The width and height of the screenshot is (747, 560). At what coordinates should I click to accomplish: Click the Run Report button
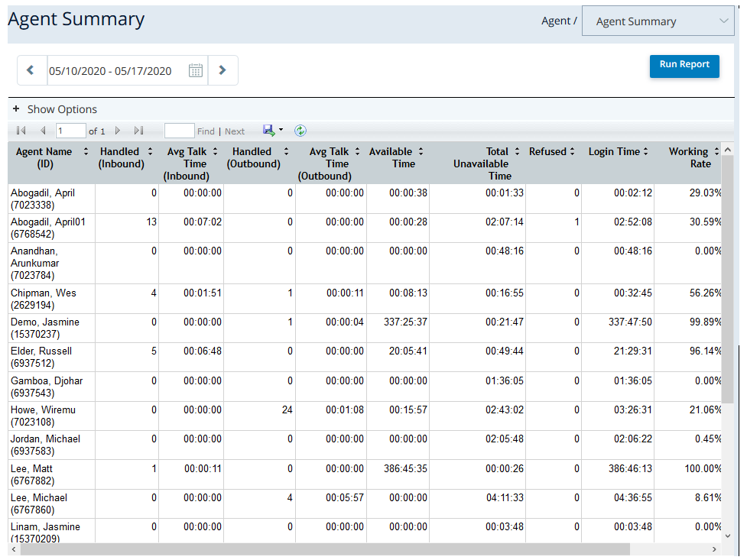tap(684, 66)
